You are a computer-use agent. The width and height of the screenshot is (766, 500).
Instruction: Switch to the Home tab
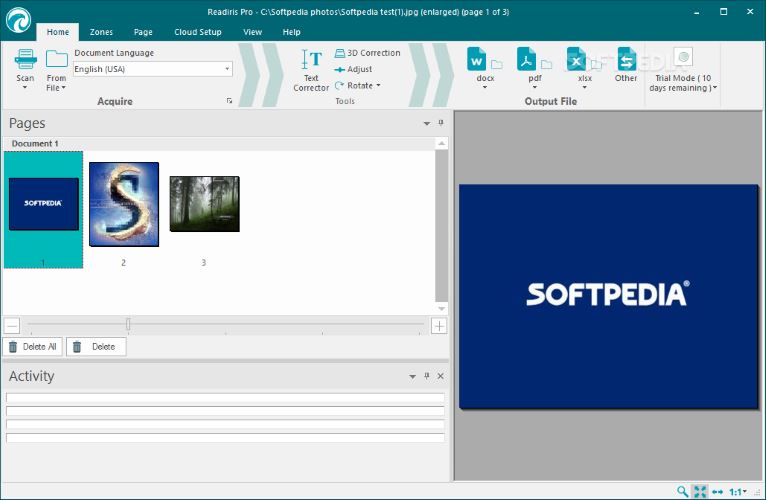click(x=58, y=32)
